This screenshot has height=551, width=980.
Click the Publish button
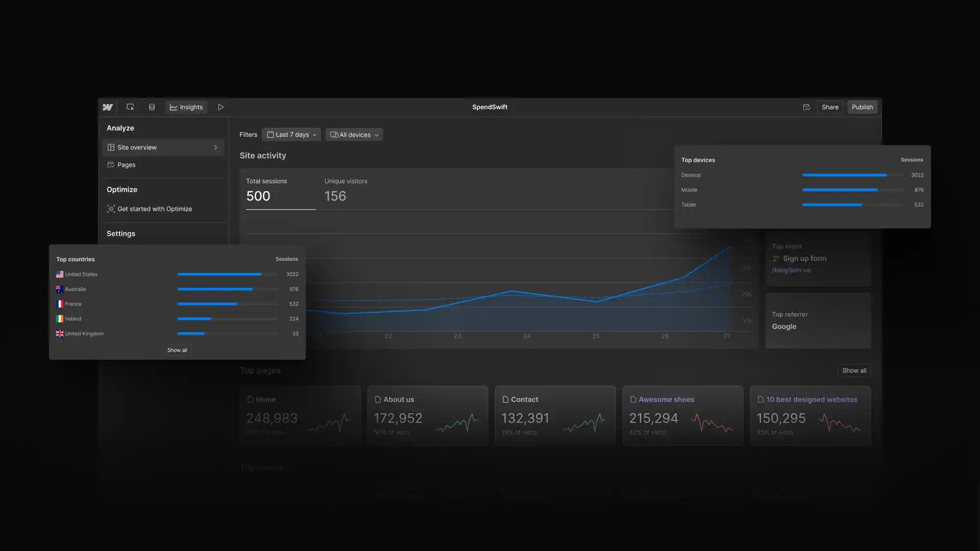862,107
